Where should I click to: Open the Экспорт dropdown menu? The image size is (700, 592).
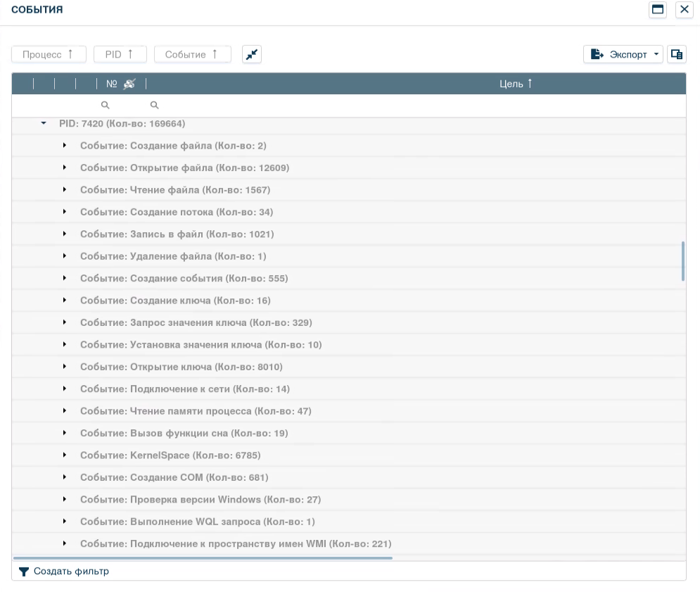point(623,54)
